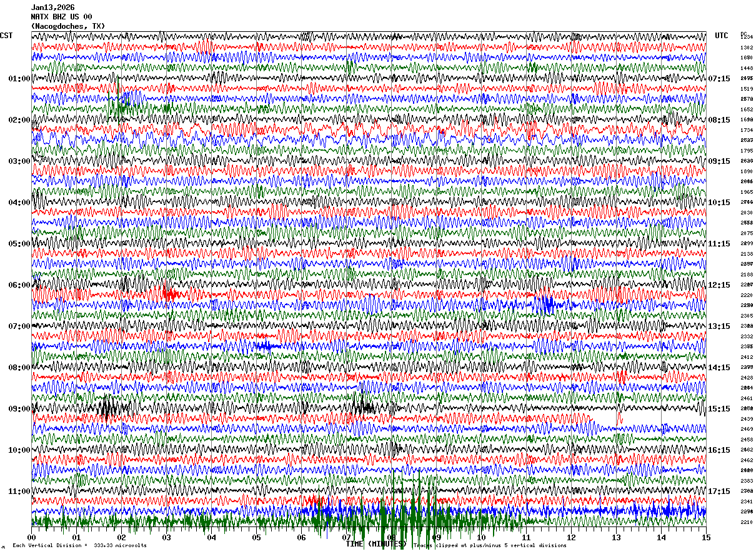The width and height of the screenshot is (756, 554).
Task: Click the DC offset value '2412'
Action: pyautogui.click(x=747, y=357)
